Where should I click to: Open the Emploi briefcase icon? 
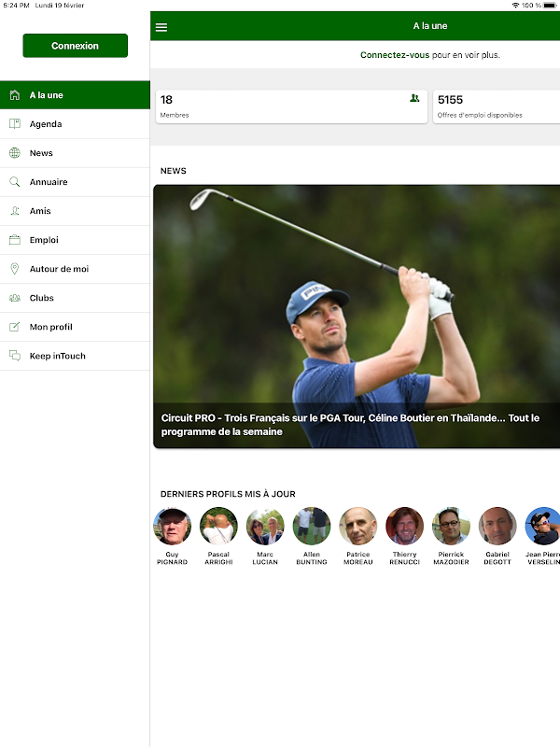point(15,240)
